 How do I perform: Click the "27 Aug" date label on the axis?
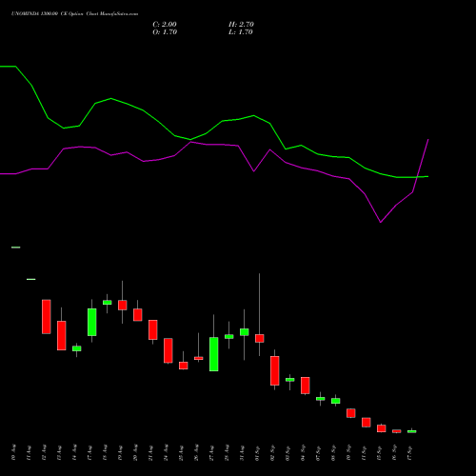pos(211,453)
